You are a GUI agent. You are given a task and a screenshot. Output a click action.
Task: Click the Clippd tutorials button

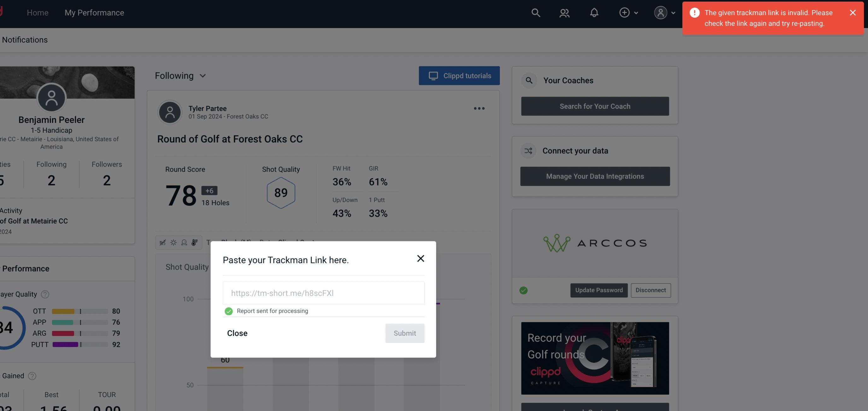click(460, 75)
